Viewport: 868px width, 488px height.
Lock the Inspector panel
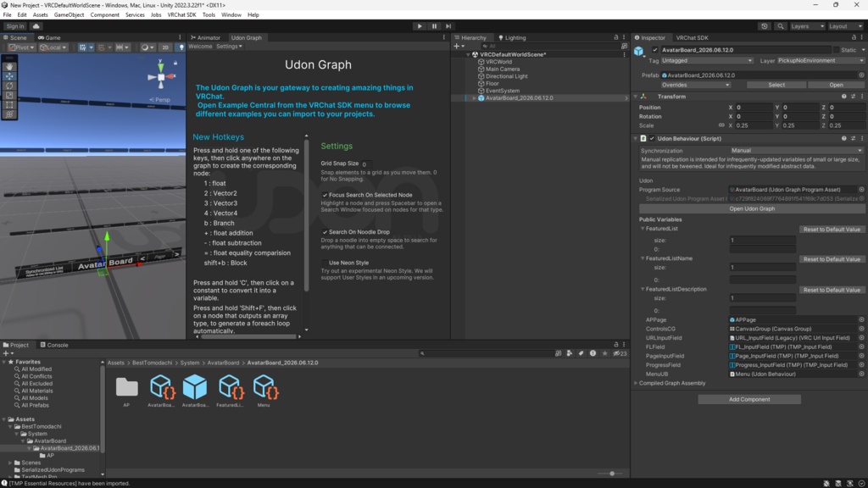(x=854, y=37)
